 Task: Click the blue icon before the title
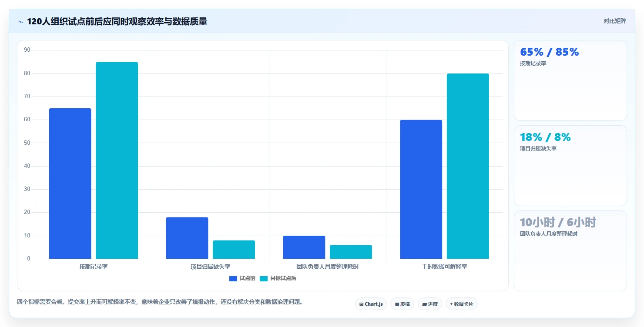20,21
